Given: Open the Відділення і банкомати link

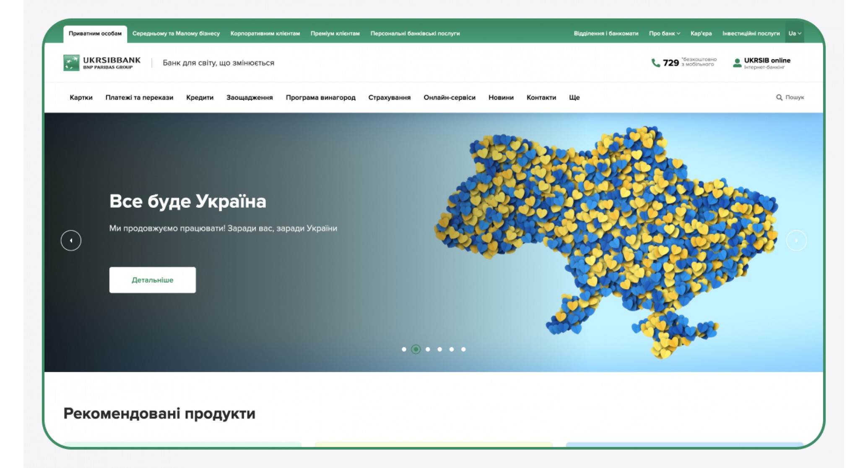Looking at the screenshot, I should coord(606,34).
